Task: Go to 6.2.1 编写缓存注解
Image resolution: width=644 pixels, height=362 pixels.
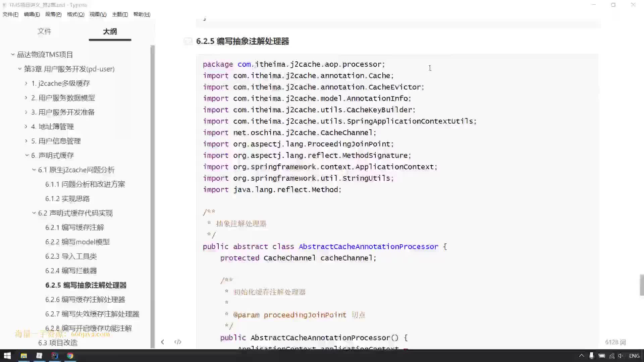Action: [74, 227]
